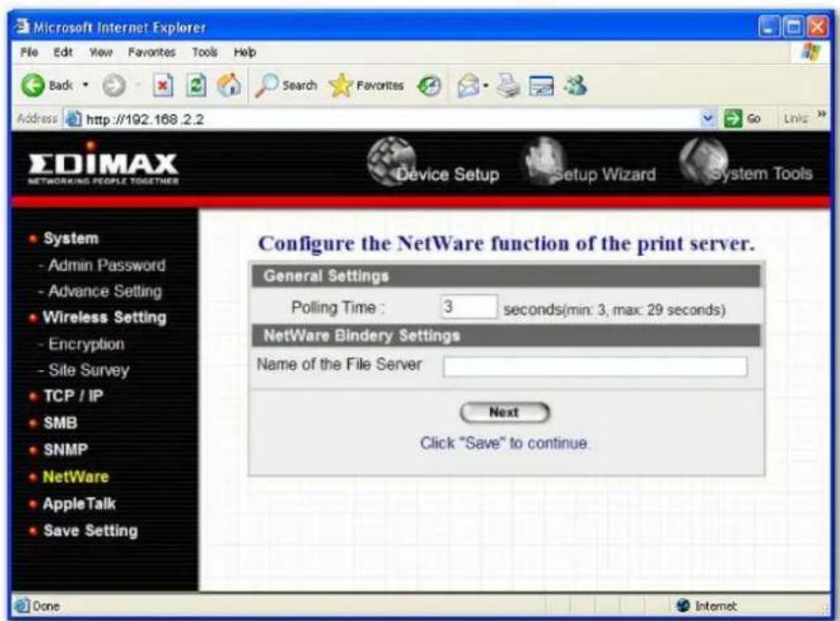Select NetWare in sidebar
The height and width of the screenshot is (621, 840).
[x=75, y=477]
